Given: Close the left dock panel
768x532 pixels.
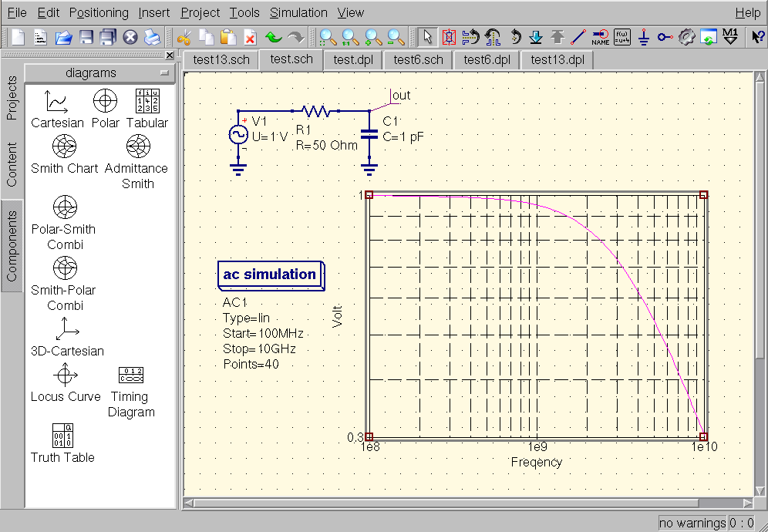Looking at the screenshot, I should tap(170, 56).
